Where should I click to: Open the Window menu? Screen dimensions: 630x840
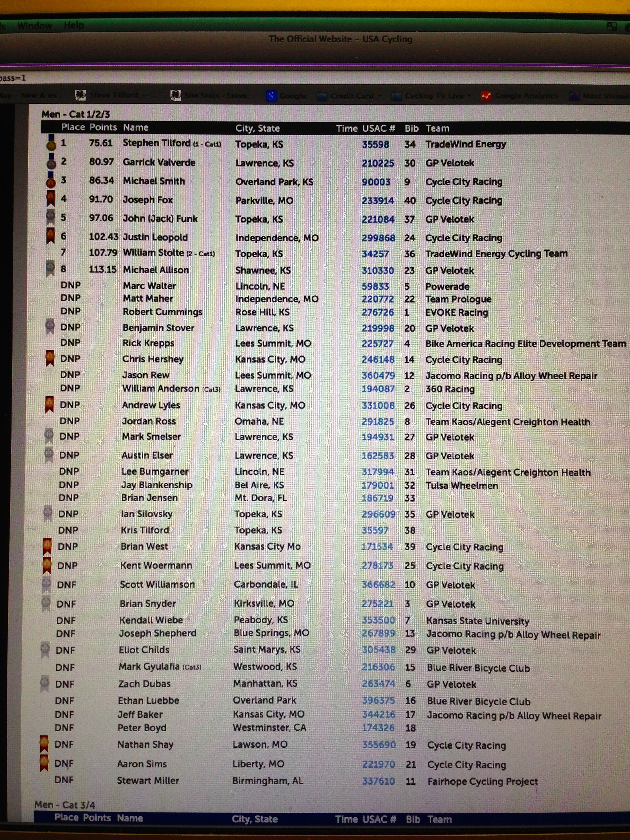click(36, 25)
